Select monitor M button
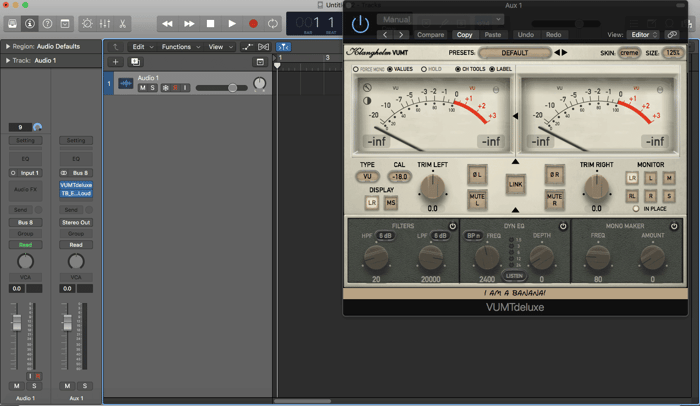The height and width of the screenshot is (406, 700). coord(669,178)
